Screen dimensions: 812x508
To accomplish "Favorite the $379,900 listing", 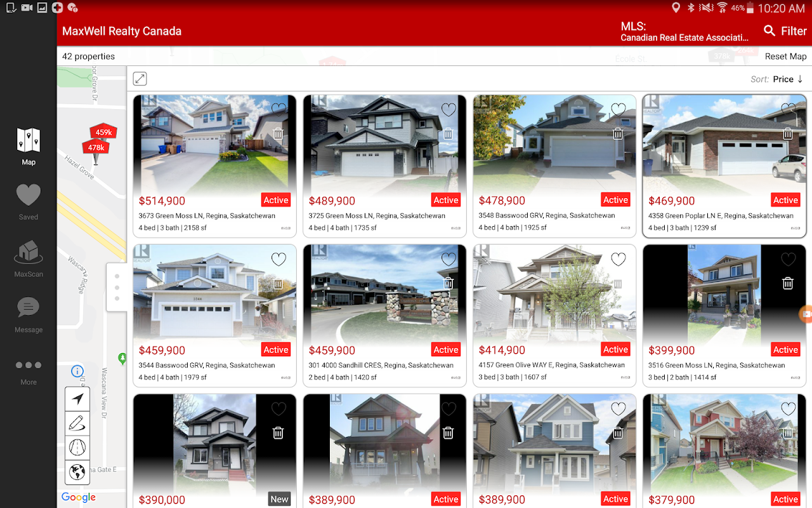I will coord(788,409).
